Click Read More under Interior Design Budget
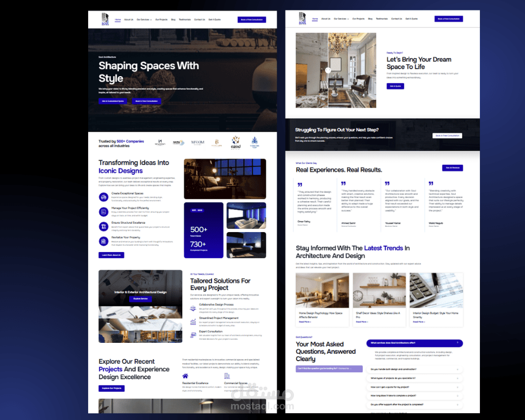 pyautogui.click(x=419, y=322)
